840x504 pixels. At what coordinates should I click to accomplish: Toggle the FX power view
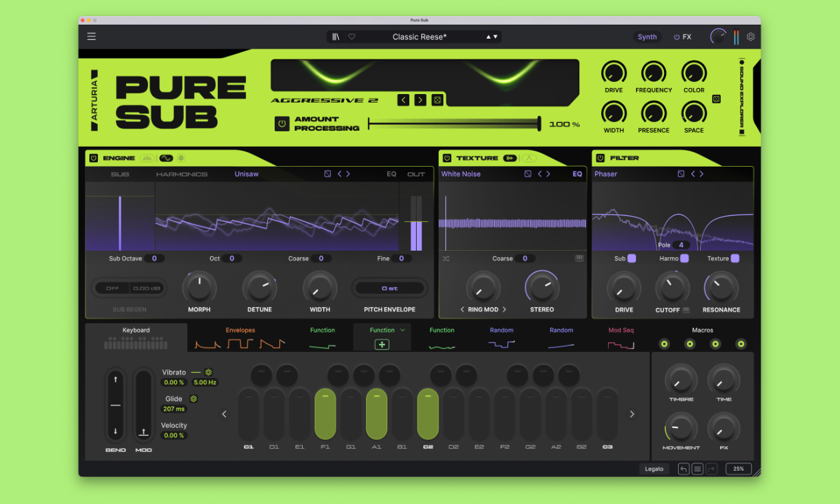click(682, 37)
